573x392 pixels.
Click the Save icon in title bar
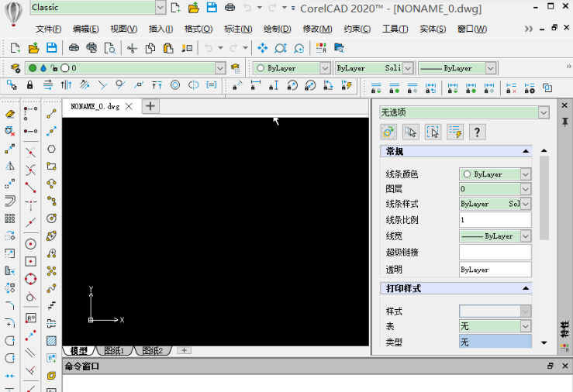click(x=209, y=8)
